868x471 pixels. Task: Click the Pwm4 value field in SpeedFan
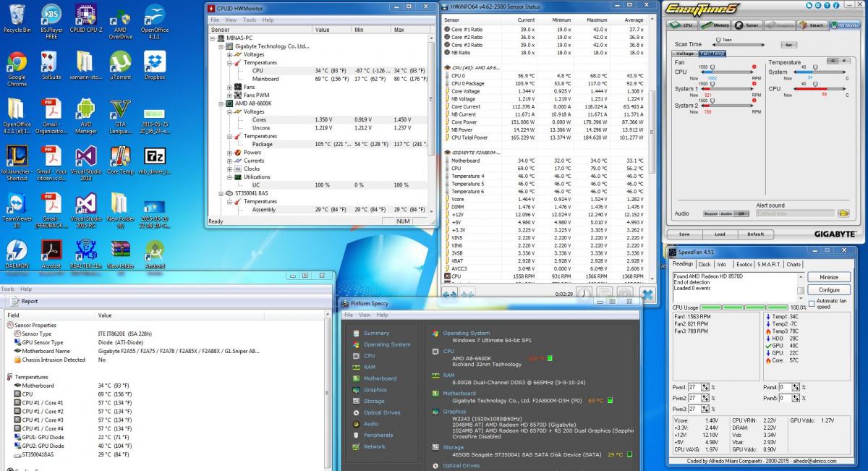point(785,387)
